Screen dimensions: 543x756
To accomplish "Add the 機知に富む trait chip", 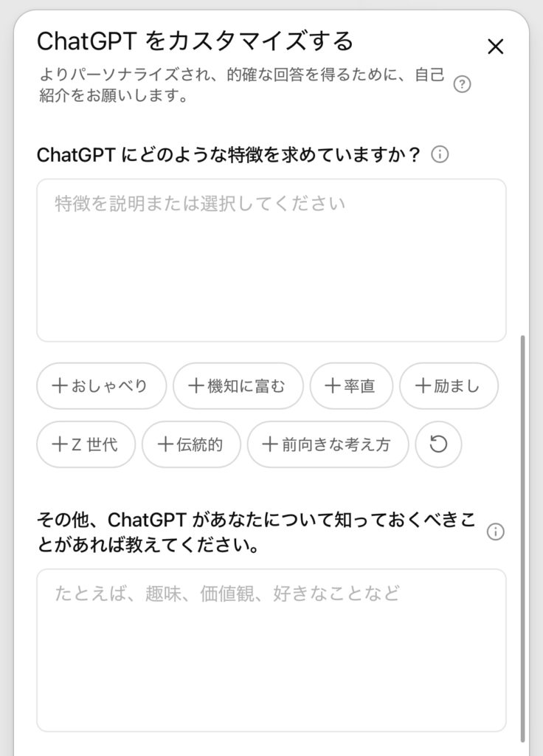I will pyautogui.click(x=238, y=385).
